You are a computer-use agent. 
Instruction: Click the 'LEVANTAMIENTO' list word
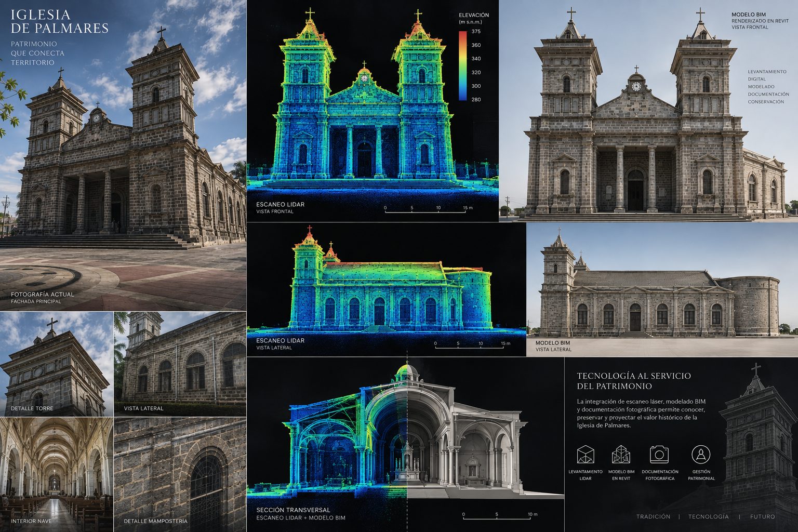(x=767, y=72)
